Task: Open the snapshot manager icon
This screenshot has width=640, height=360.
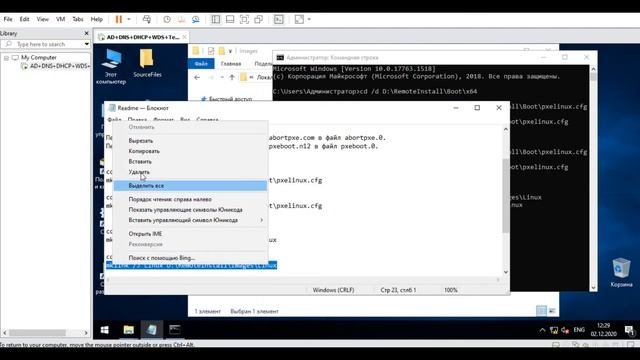Action: (196, 19)
